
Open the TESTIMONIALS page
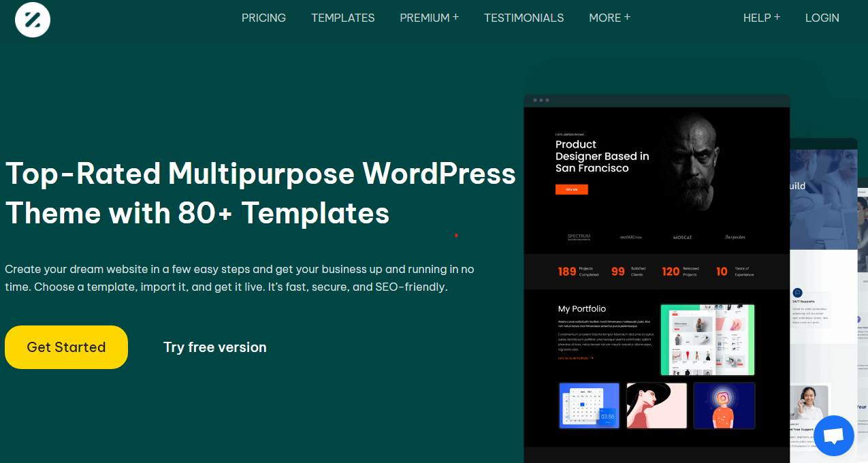pyautogui.click(x=524, y=18)
